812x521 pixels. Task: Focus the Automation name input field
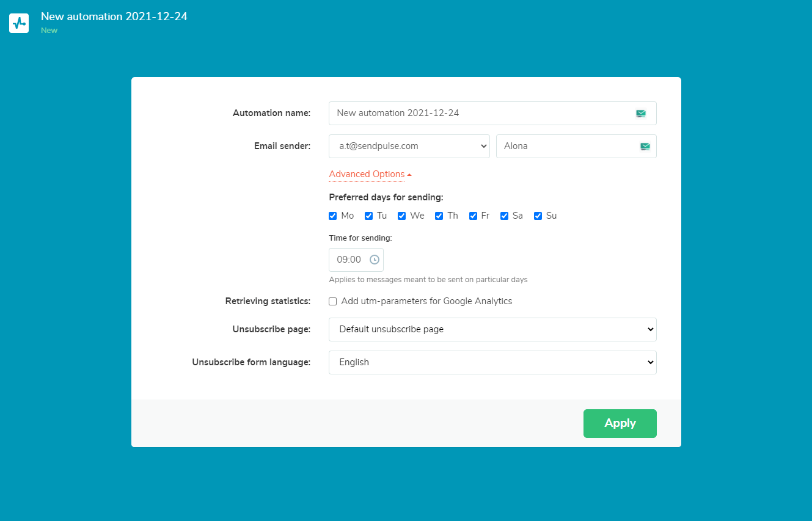pyautogui.click(x=492, y=113)
